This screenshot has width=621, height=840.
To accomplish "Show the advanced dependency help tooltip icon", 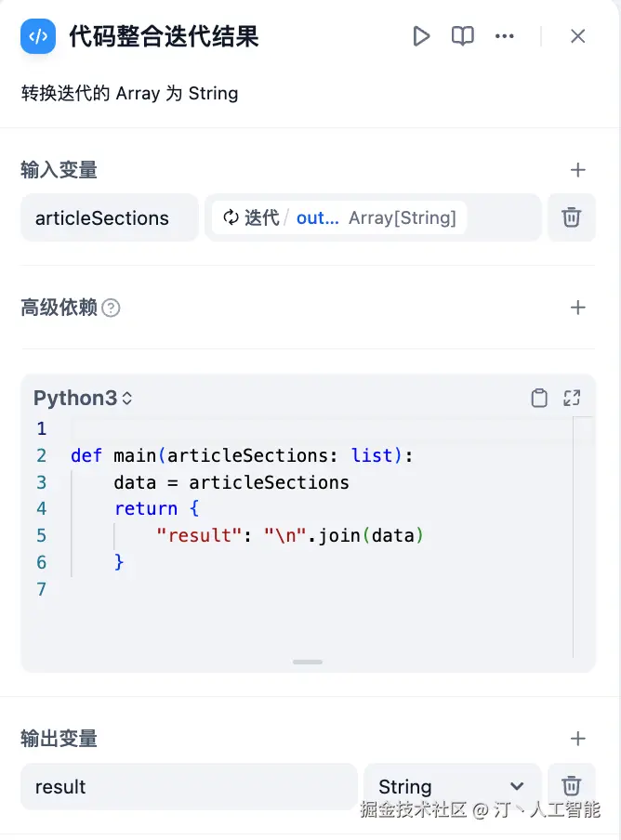I will click(x=111, y=308).
